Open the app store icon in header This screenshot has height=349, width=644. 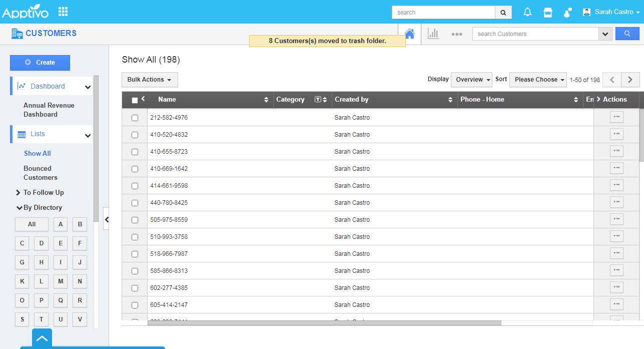click(x=548, y=13)
